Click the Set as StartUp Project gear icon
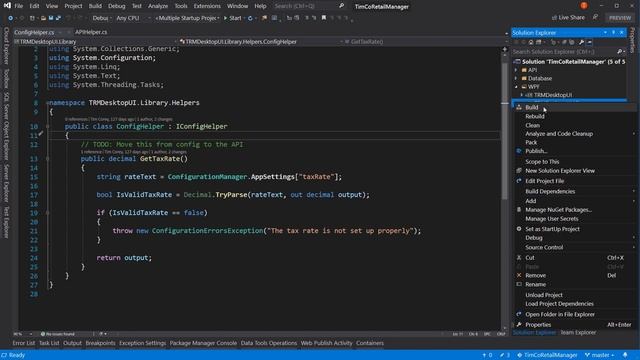This screenshot has width=640, height=360. pos(519,229)
